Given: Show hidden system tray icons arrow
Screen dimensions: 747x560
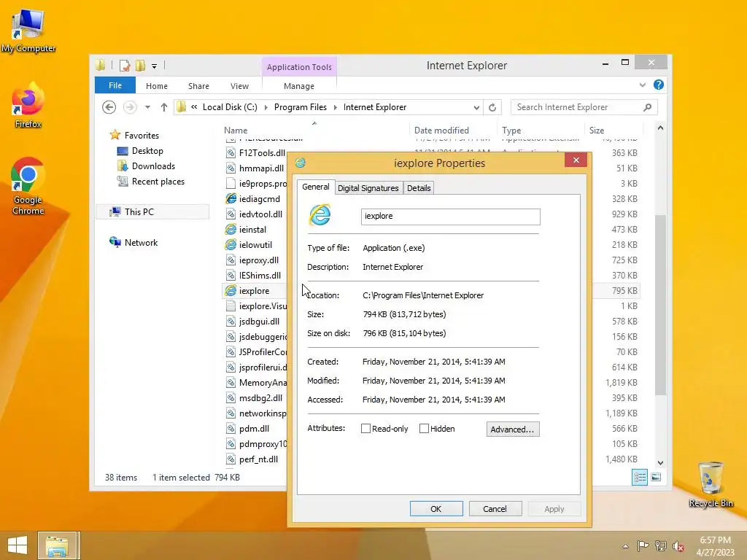Looking at the screenshot, I should click(625, 546).
